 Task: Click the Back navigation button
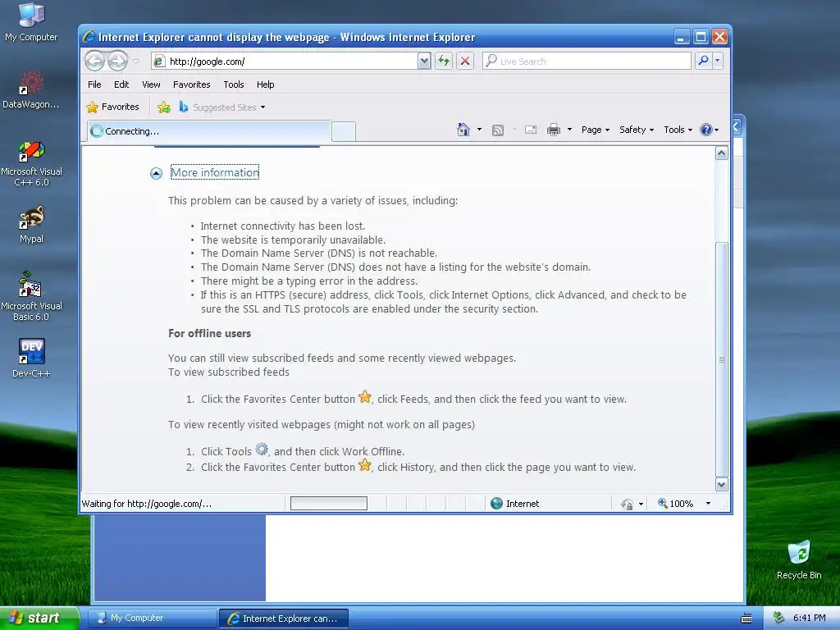pyautogui.click(x=95, y=61)
